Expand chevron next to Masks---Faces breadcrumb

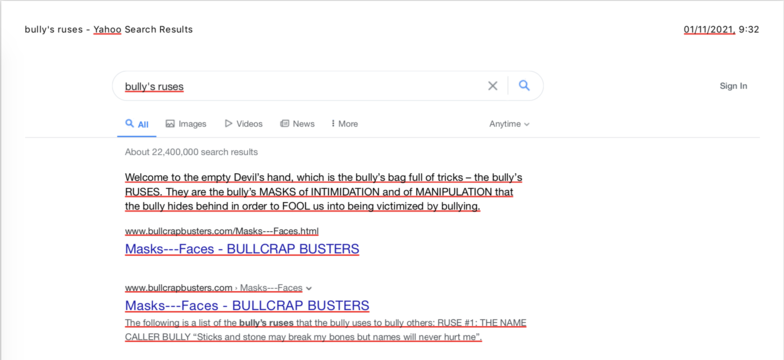coord(309,288)
